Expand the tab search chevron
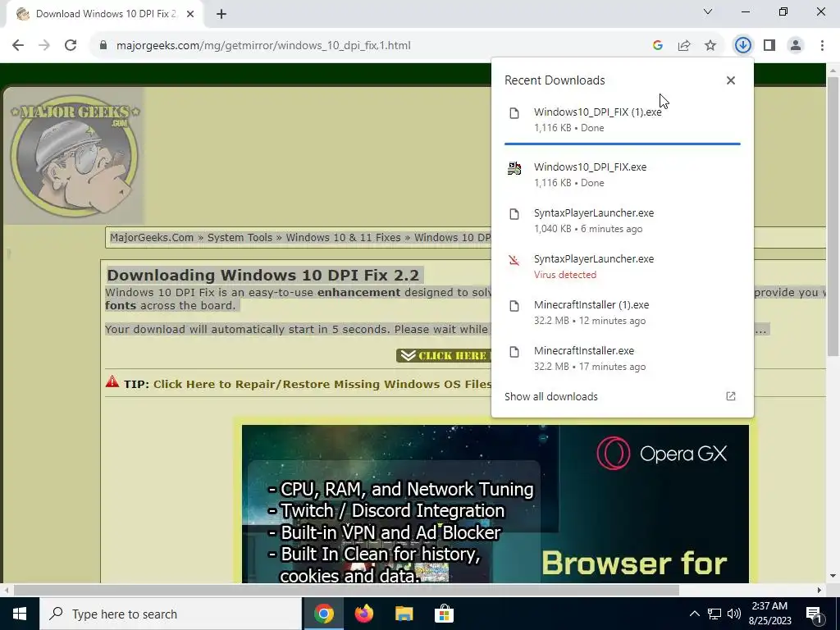Viewport: 840px width, 630px height. tap(708, 11)
